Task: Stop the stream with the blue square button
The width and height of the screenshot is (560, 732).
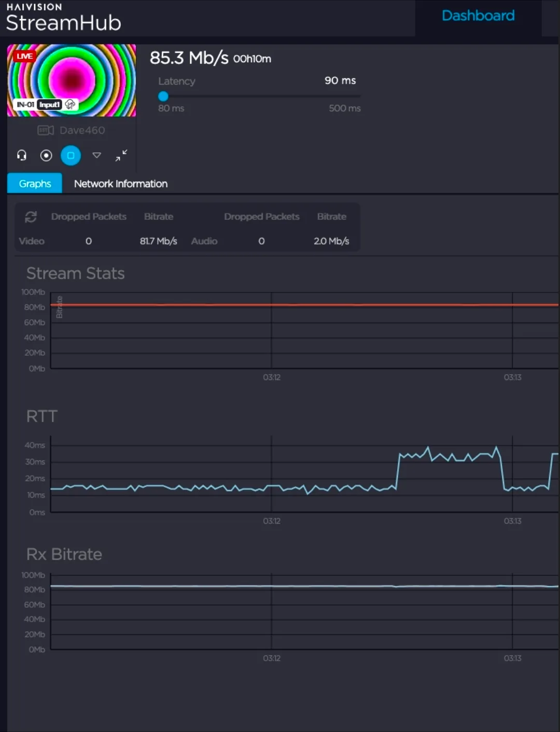Action: 71,156
